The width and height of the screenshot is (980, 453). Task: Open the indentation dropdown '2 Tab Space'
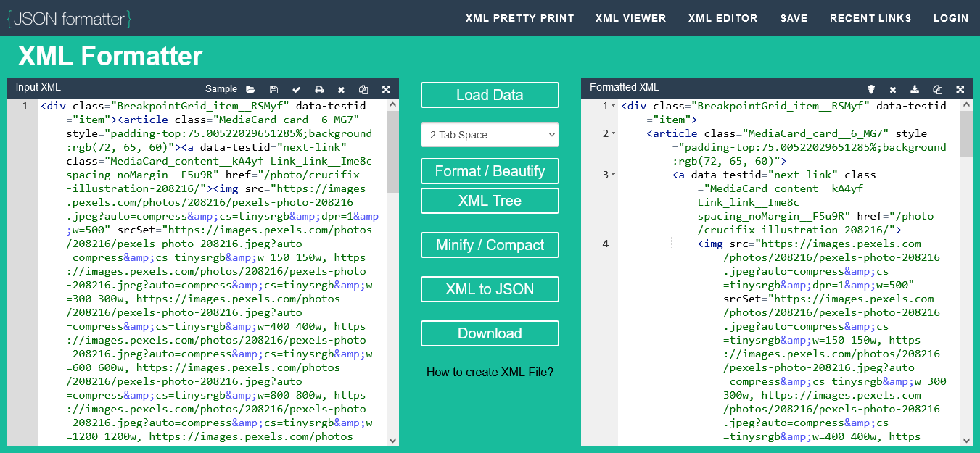[x=490, y=135]
